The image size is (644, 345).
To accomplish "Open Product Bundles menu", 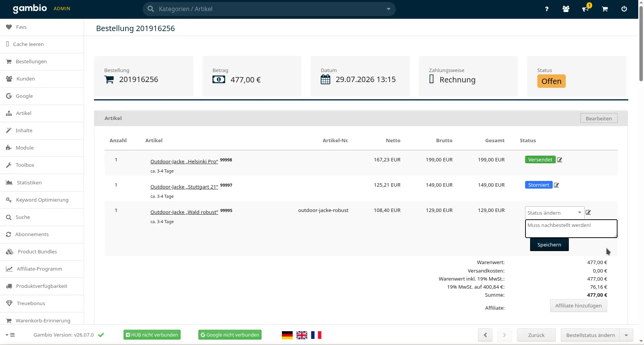I will 42,252.
